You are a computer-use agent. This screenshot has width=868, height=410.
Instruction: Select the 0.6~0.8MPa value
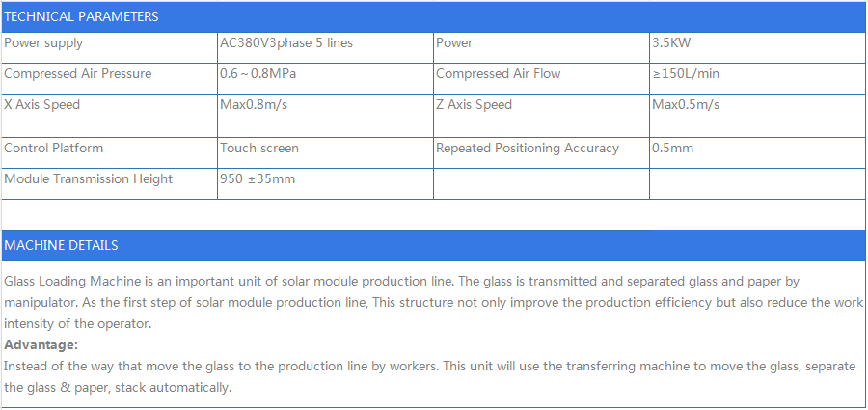click(258, 73)
